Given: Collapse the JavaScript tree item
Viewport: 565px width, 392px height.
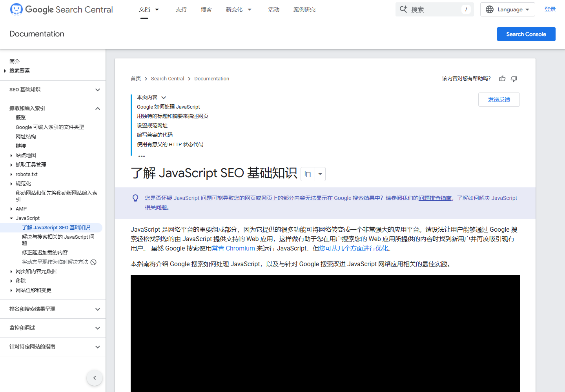Looking at the screenshot, I should [11, 218].
